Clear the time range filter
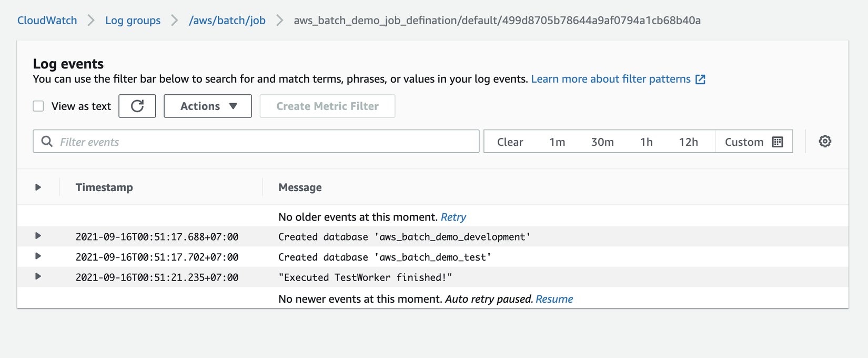Image resolution: width=868 pixels, height=358 pixels. (x=510, y=142)
